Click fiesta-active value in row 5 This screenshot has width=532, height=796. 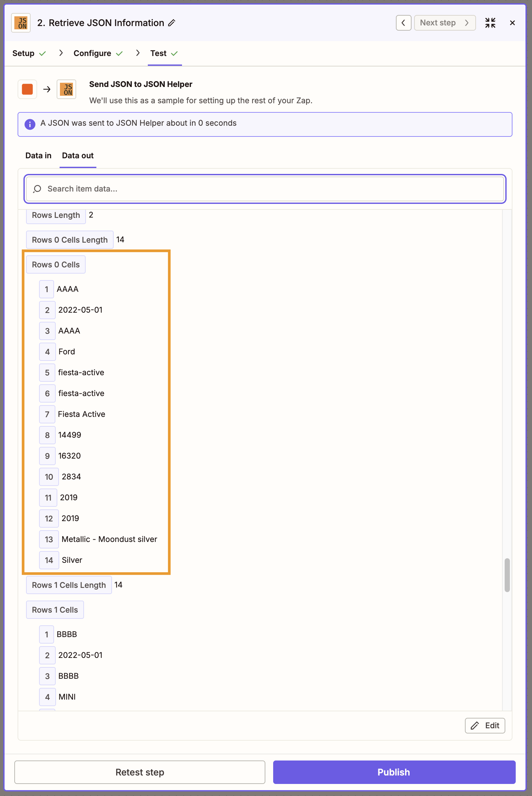pyautogui.click(x=81, y=372)
